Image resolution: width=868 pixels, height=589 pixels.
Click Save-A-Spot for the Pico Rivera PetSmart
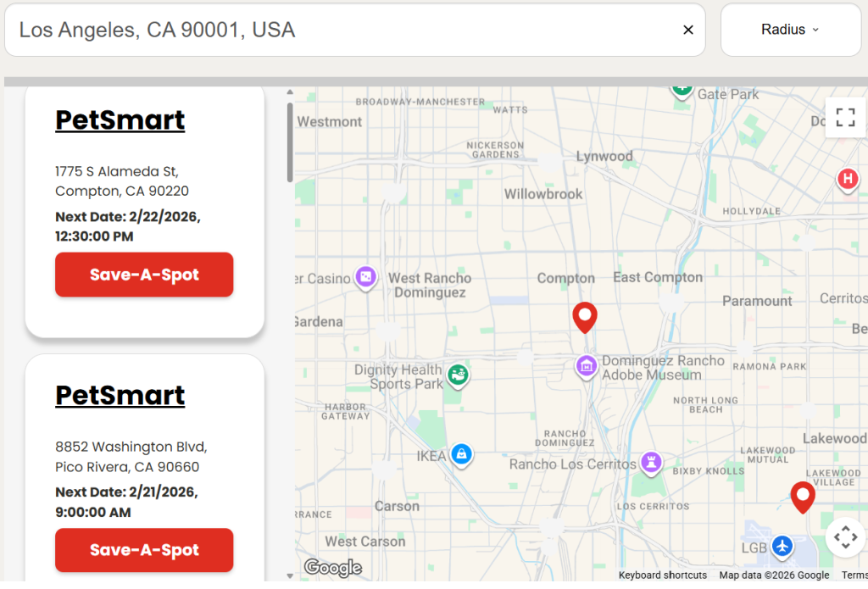pos(144,550)
